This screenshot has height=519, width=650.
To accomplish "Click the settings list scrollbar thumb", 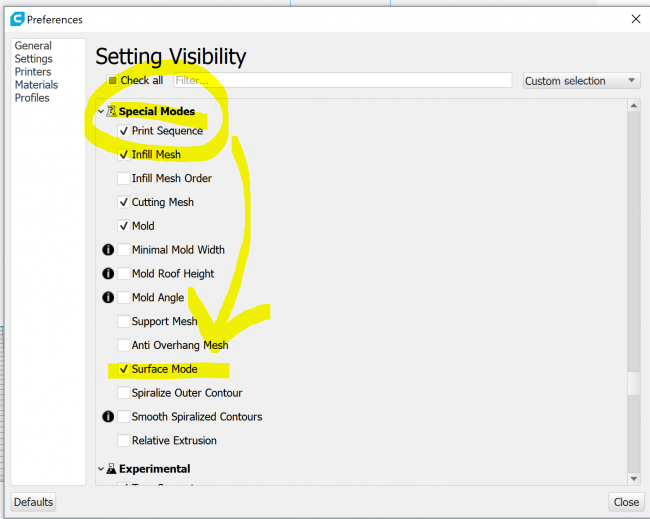I will click(x=633, y=383).
